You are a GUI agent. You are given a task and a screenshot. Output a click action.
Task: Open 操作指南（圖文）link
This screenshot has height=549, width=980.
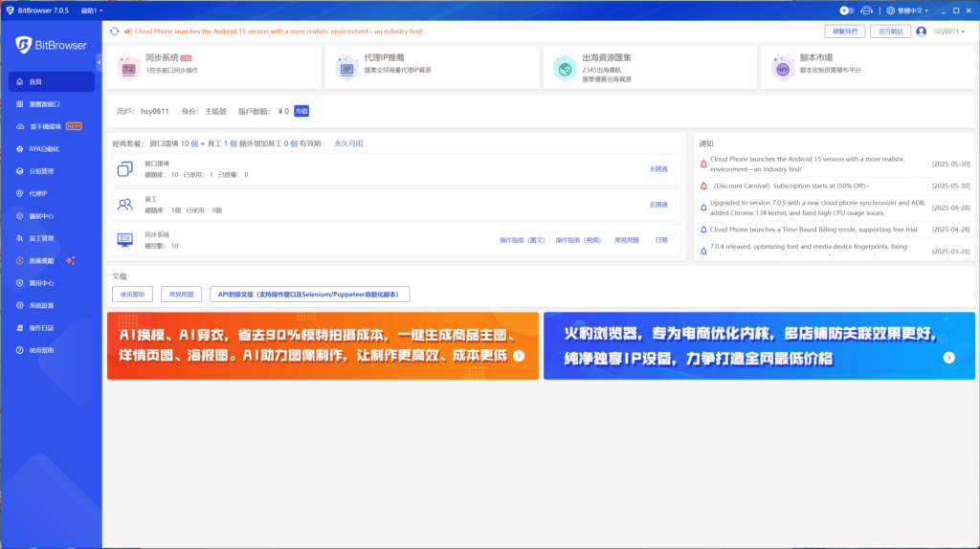pyautogui.click(x=523, y=240)
